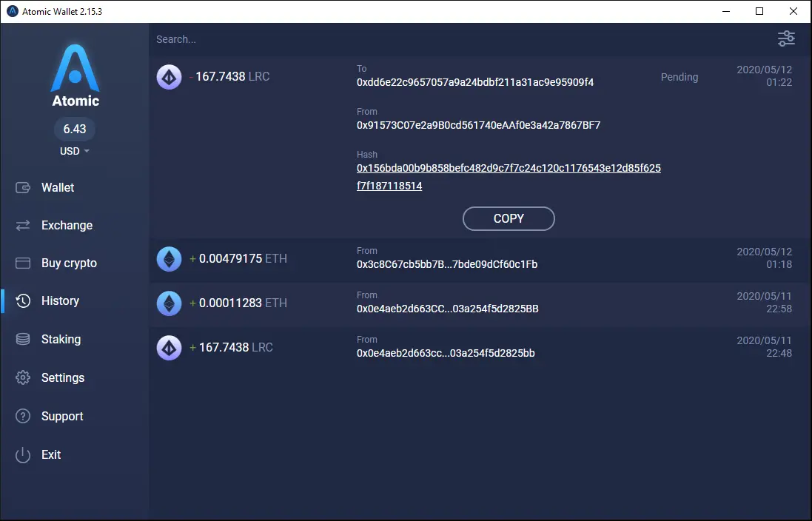Open the transaction filter sliders icon
The height and width of the screenshot is (521, 812).
coord(786,38)
